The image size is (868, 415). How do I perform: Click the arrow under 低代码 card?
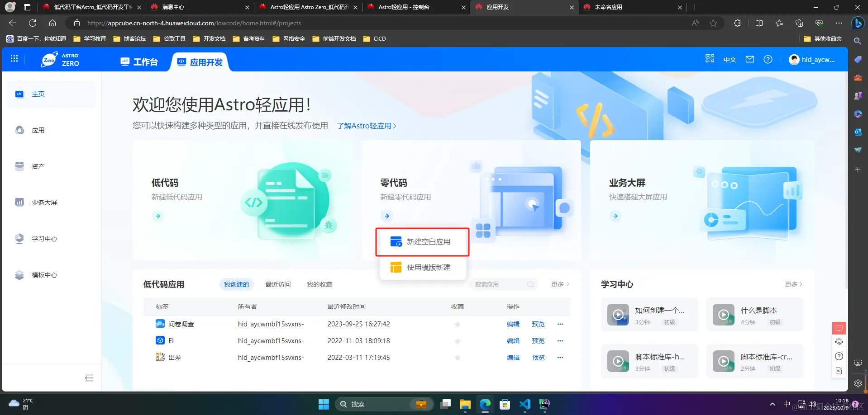coord(158,216)
